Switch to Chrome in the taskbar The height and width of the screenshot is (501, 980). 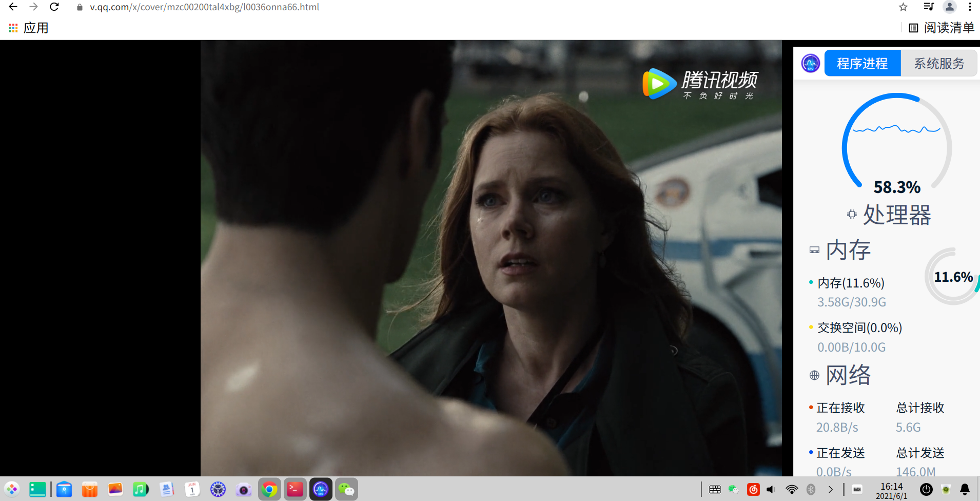coord(269,489)
